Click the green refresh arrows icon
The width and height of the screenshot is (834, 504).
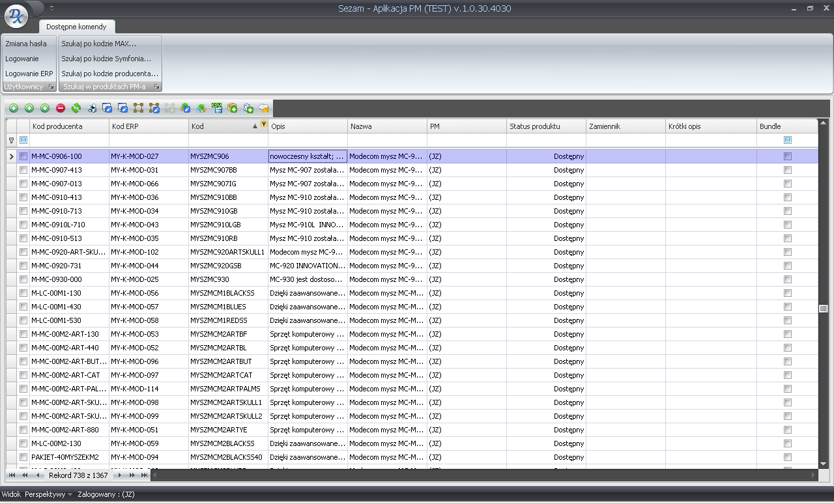coord(76,108)
